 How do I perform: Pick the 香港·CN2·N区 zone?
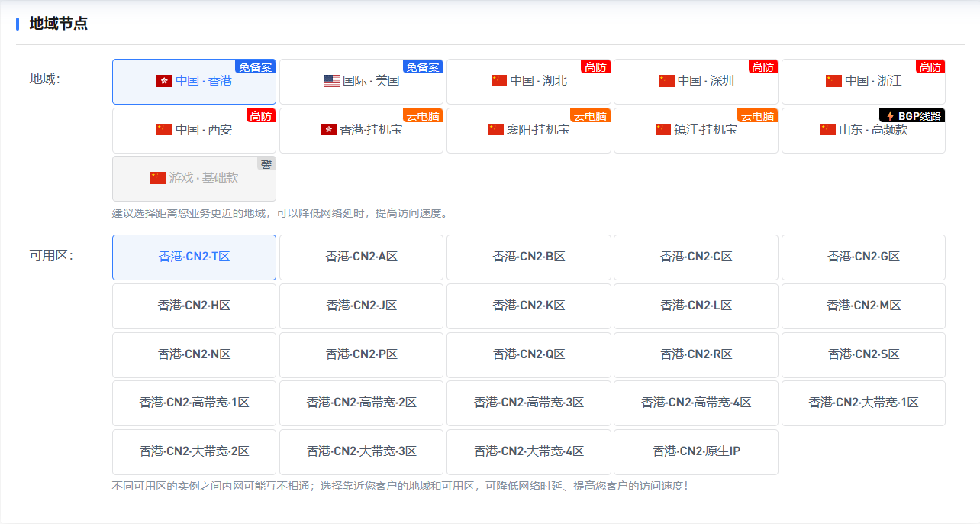(x=194, y=355)
